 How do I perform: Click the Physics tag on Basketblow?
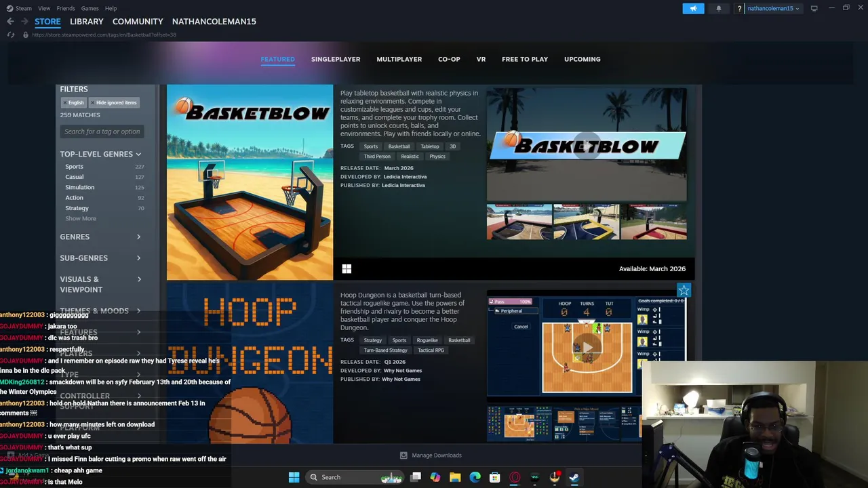click(x=437, y=157)
